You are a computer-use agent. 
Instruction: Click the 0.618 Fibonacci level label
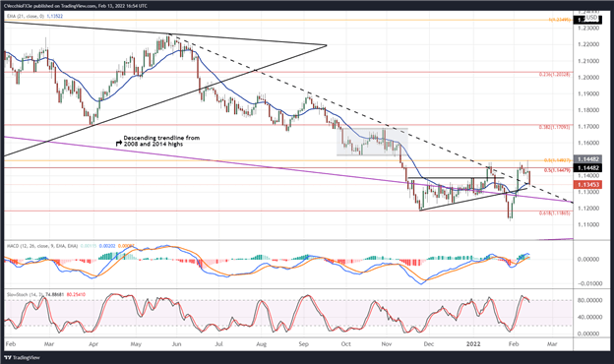555,213
